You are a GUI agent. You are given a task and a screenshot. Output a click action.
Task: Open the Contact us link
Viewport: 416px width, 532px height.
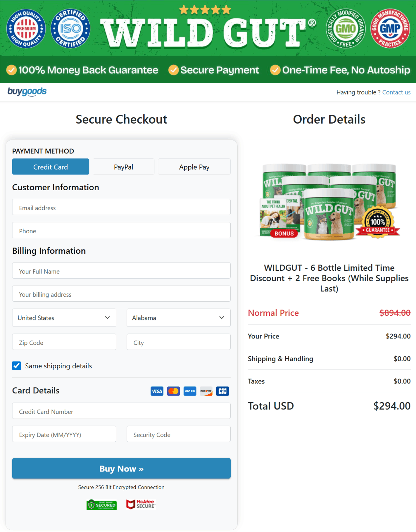click(x=396, y=92)
